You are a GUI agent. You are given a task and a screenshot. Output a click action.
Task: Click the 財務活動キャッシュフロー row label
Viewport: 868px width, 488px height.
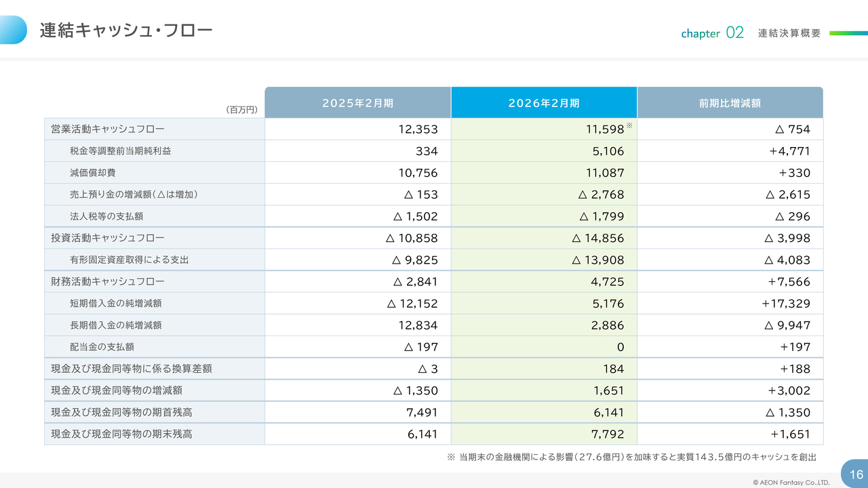point(108,281)
